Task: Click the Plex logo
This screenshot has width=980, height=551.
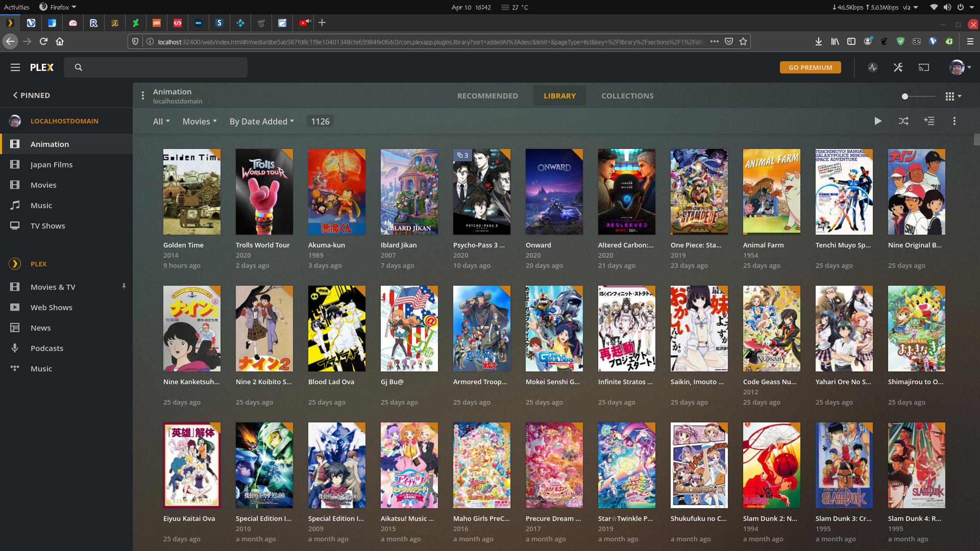Action: (x=42, y=67)
